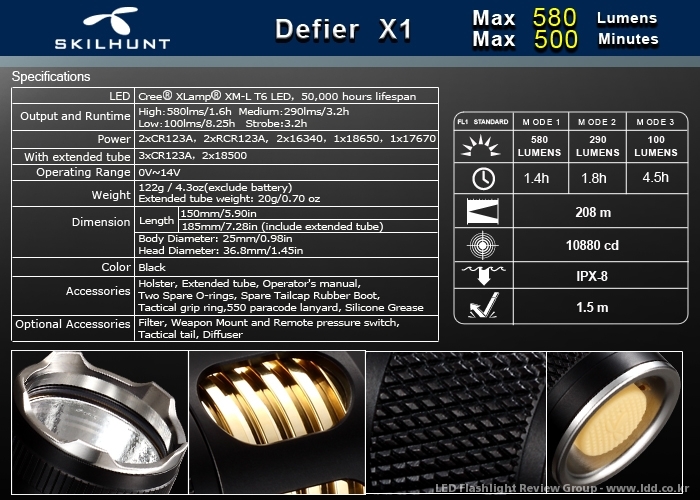Click the Holster, Extended tube text line
Screen dimensions: 700x500
[x=250, y=283]
